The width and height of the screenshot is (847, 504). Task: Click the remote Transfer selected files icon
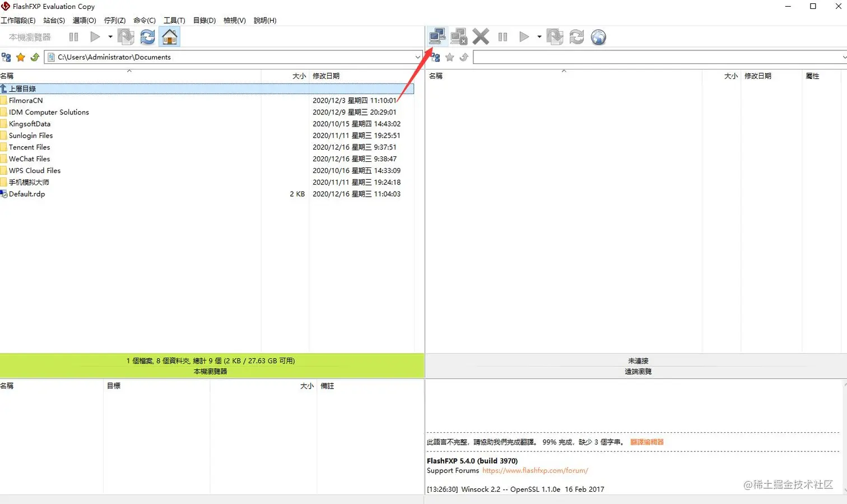click(x=555, y=37)
